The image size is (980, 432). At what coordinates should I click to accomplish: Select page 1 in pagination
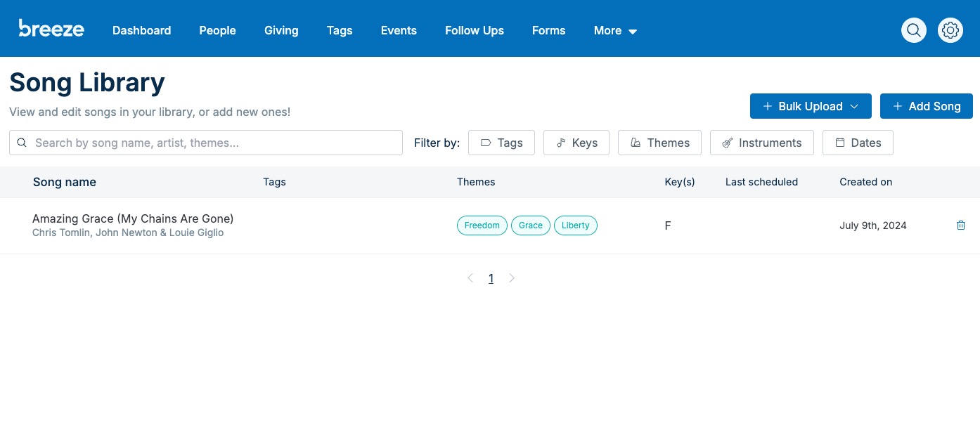tap(491, 278)
